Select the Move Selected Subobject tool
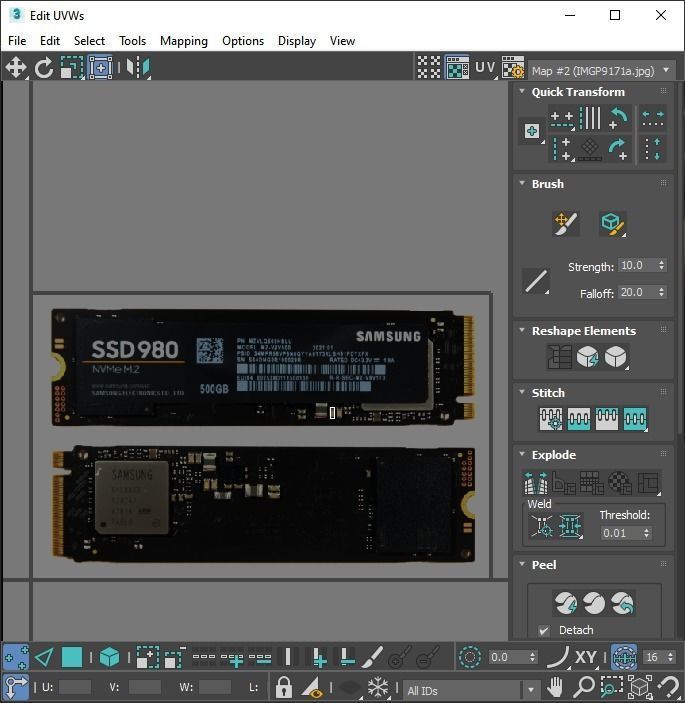 tap(16, 68)
